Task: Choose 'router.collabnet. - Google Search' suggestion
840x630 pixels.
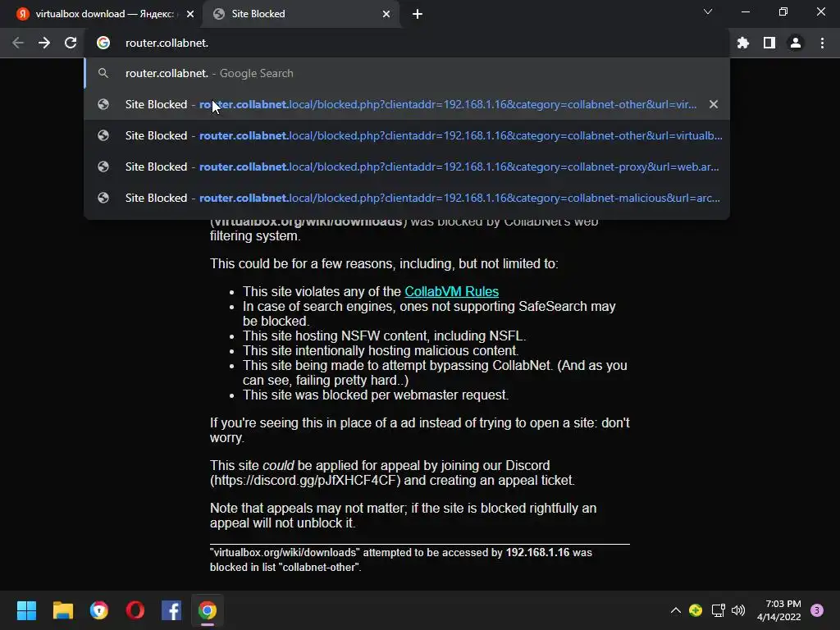Action: pyautogui.click(x=407, y=73)
